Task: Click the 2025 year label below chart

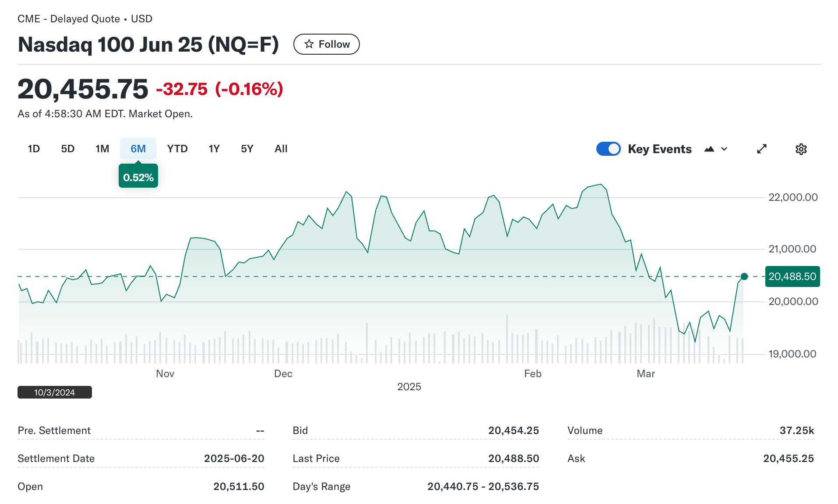Action: pos(409,387)
